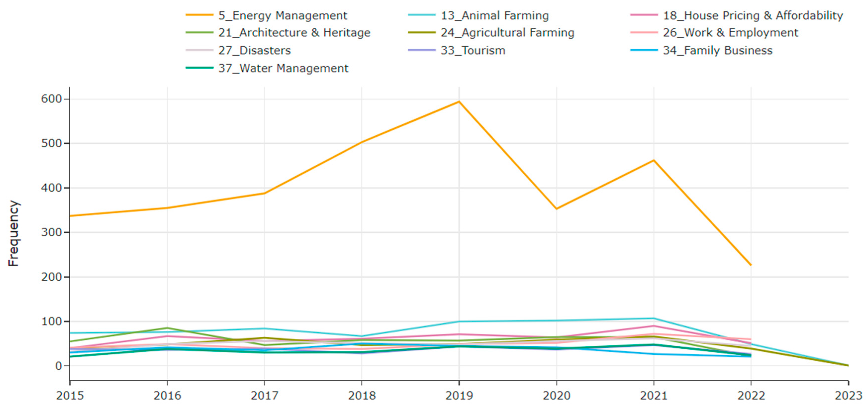This screenshot has height=412, width=868.
Task: Toggle the 34_Family Business legend item
Action: point(718,51)
